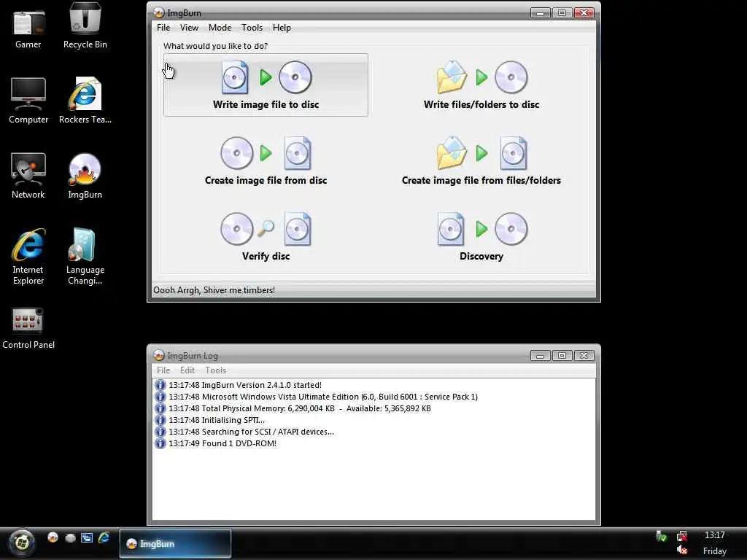Select the Computer desktop icon
The image size is (747, 560).
(28, 101)
